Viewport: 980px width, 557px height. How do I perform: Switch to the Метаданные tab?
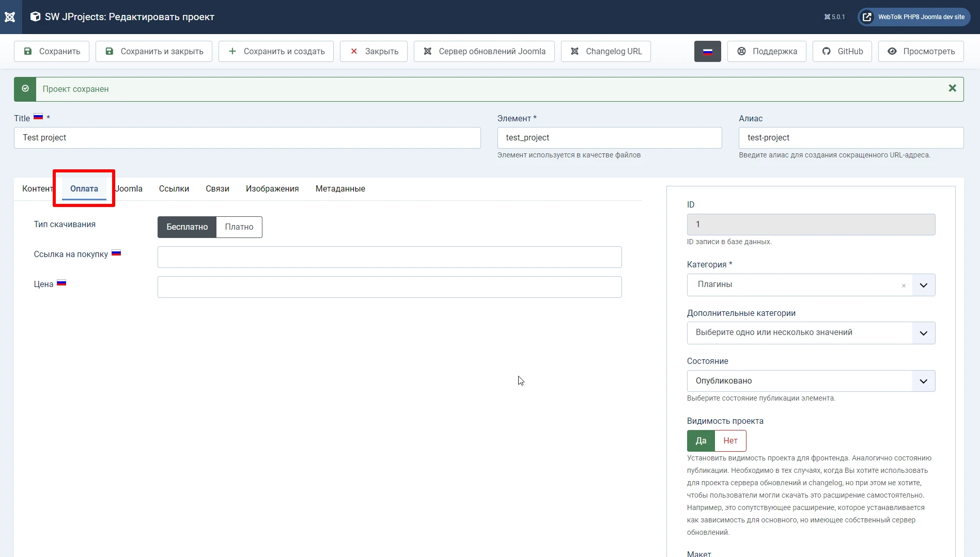coord(340,188)
